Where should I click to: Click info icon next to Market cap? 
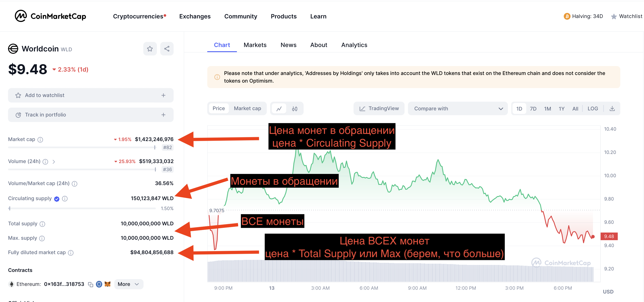[40, 140]
